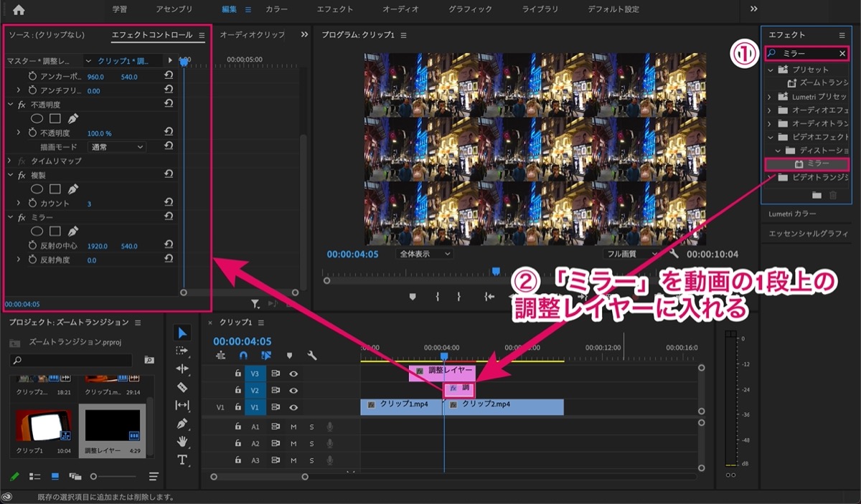
Task: Expand the Lumetri プリセット folder
Action: pyautogui.click(x=770, y=97)
